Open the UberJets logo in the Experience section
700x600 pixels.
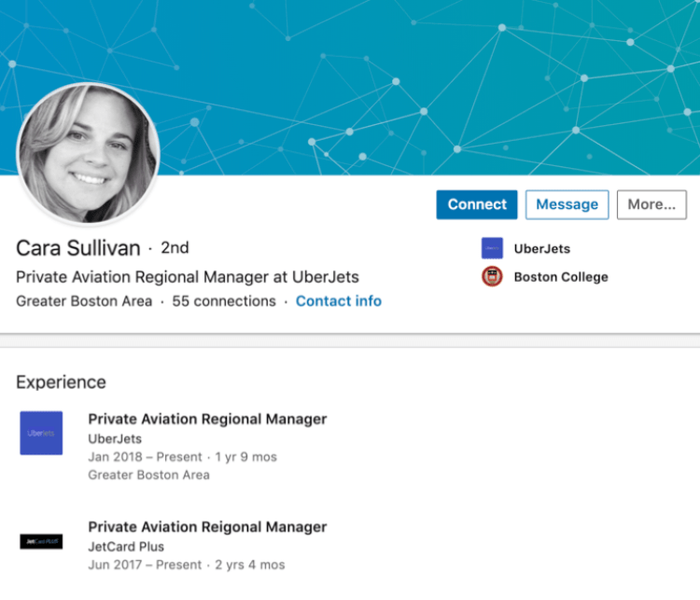pyautogui.click(x=41, y=433)
